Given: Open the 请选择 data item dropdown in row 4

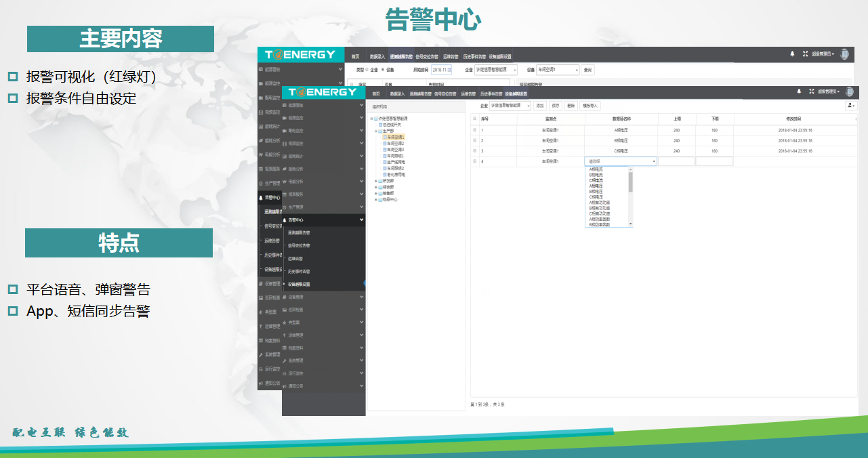Looking at the screenshot, I should tap(621, 161).
